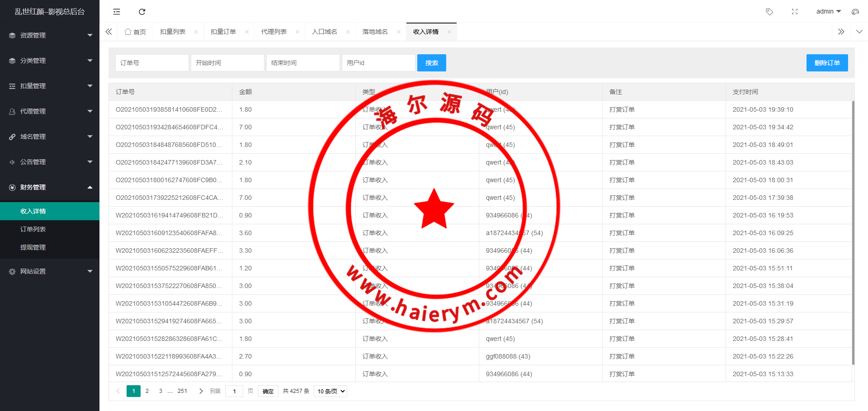Click the 删除订单 button
This screenshot has height=411, width=868.
[827, 63]
